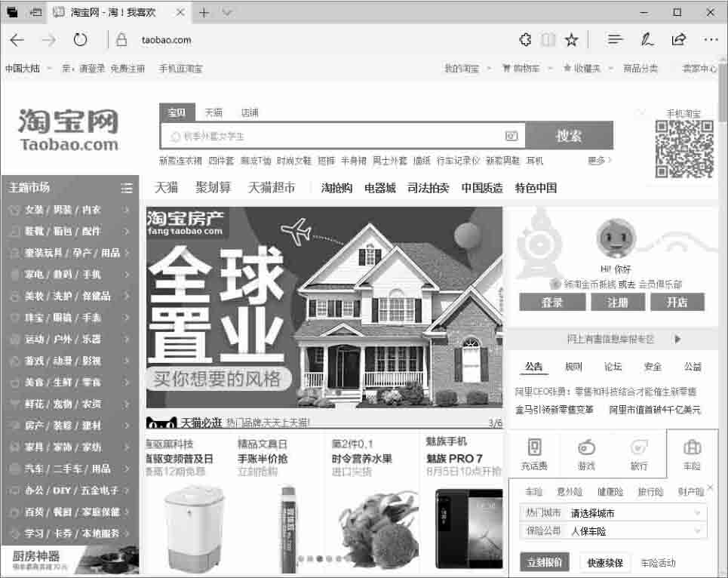Click the Taobao.com logo
The height and width of the screenshot is (578, 728).
69,131
